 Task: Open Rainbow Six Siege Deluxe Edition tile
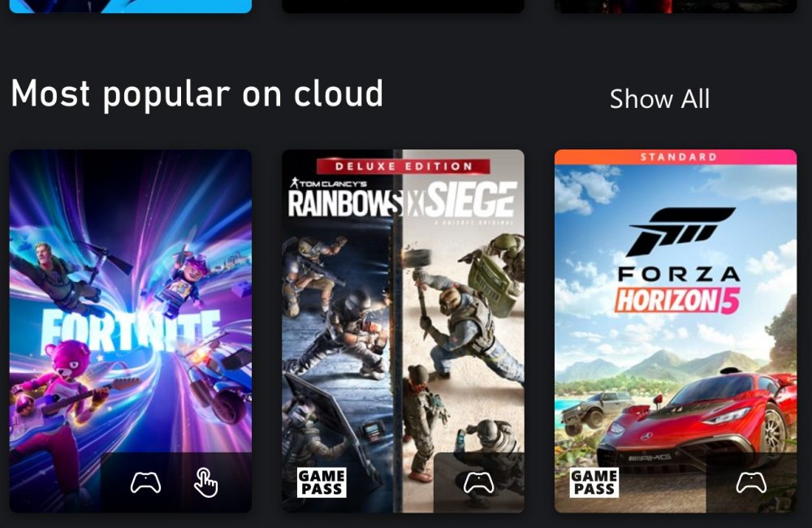pyautogui.click(x=403, y=331)
